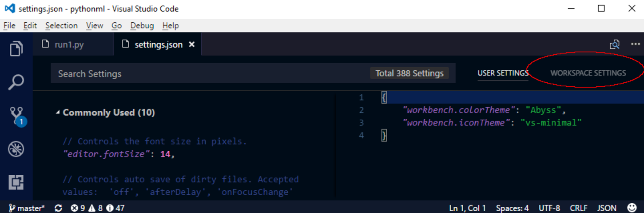Click the "workbench.iconTheme" key in editor
This screenshot has height=213, width=644.
click(x=457, y=122)
